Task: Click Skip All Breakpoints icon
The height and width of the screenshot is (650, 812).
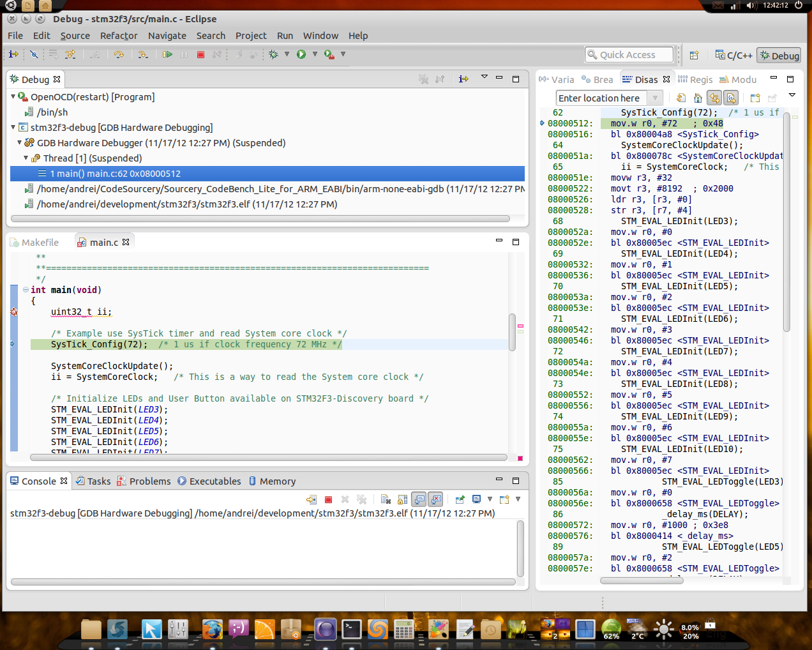Action: click(x=34, y=55)
